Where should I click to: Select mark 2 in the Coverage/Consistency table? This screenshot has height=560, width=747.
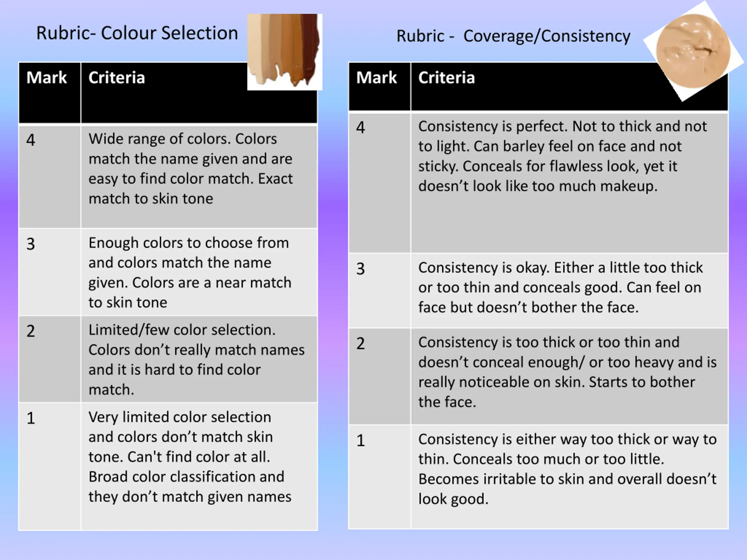pos(361,343)
